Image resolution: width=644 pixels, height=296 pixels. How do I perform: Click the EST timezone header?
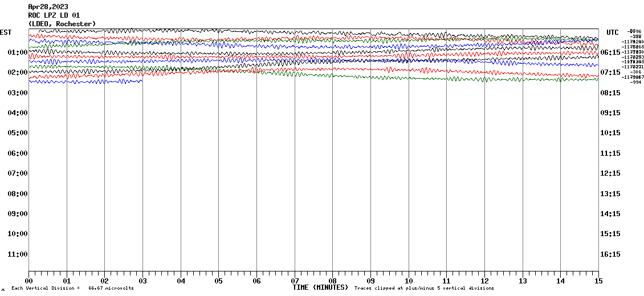coord(6,33)
